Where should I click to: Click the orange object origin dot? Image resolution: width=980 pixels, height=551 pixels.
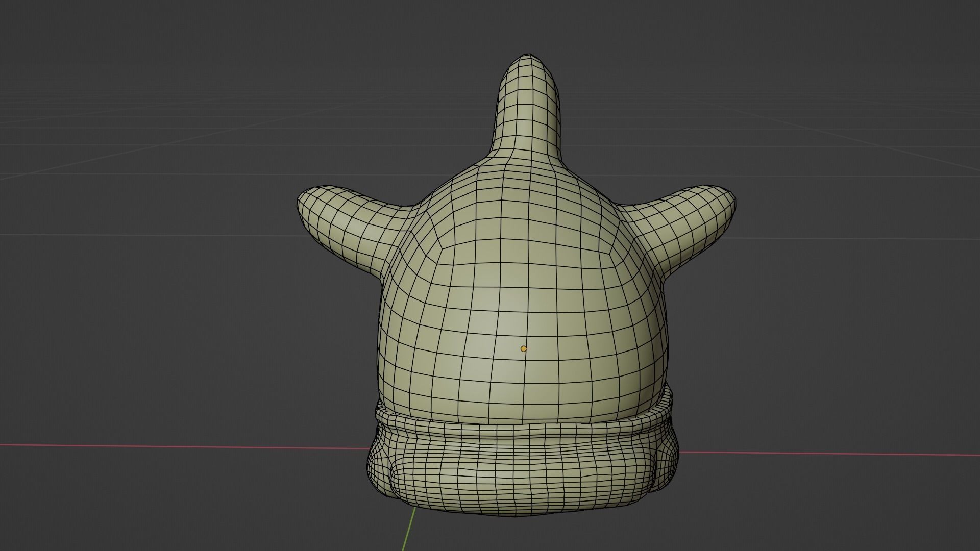point(523,349)
